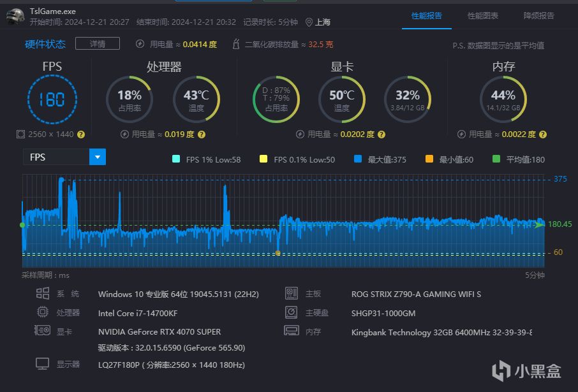Click the processor 43℃ temperature gauge

(196, 99)
